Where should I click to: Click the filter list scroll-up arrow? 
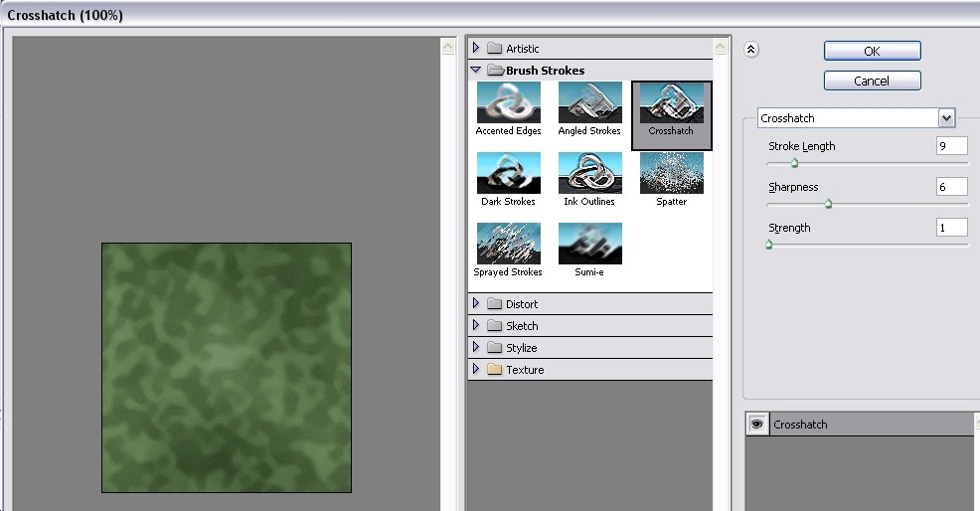coord(721,47)
